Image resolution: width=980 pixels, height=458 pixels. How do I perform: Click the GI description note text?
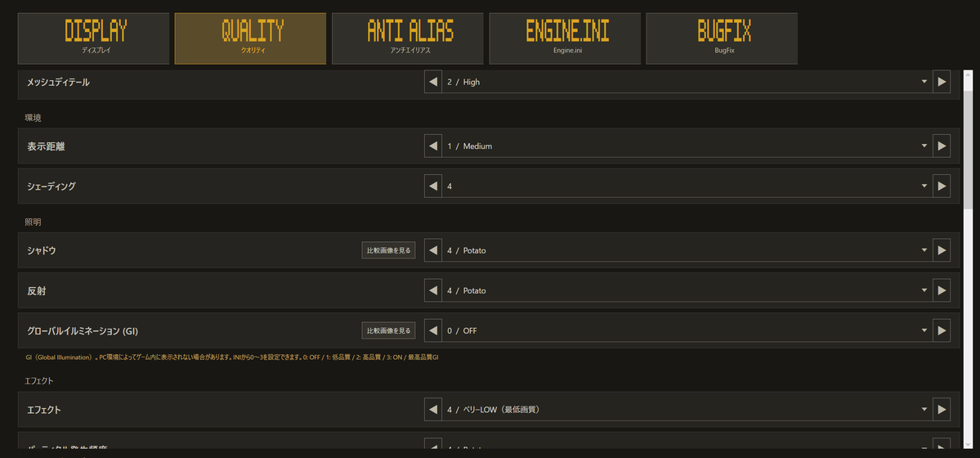coord(232,357)
